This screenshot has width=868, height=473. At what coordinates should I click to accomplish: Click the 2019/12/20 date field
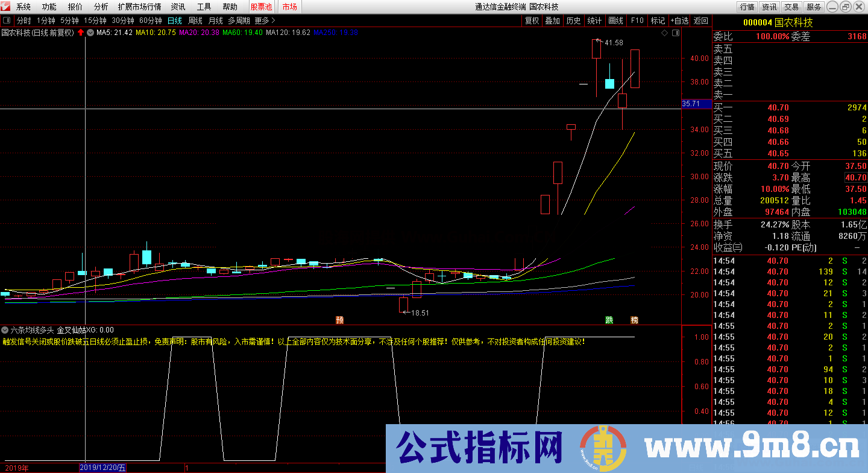tap(101, 467)
